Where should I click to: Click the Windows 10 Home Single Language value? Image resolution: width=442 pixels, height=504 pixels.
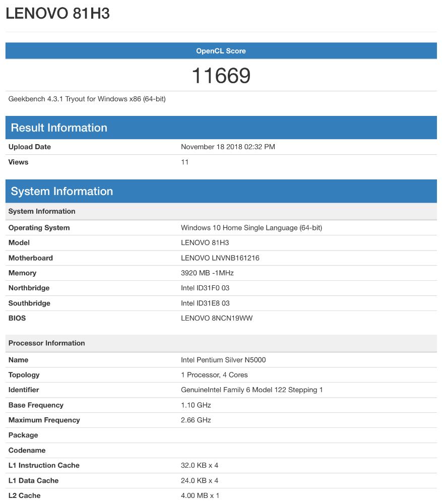point(251,228)
